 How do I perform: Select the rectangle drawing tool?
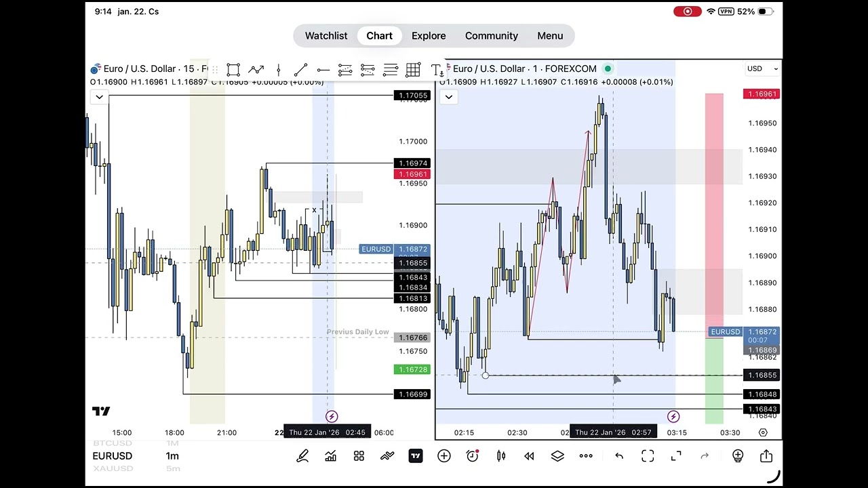(x=233, y=69)
